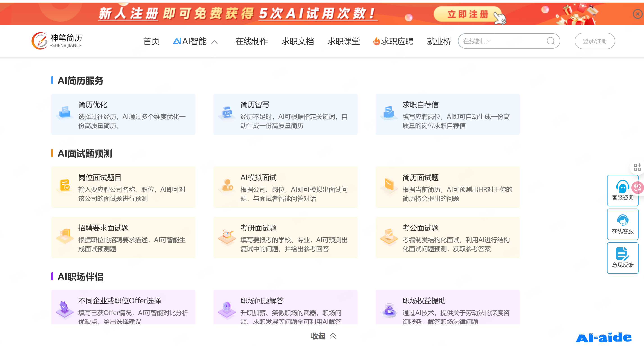This screenshot has width=644, height=346.
Task: Click the 中/A translation icon
Action: click(x=637, y=187)
